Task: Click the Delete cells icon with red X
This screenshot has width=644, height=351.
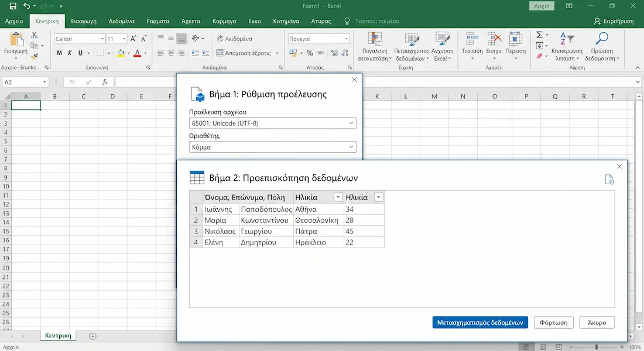Action: (494, 39)
